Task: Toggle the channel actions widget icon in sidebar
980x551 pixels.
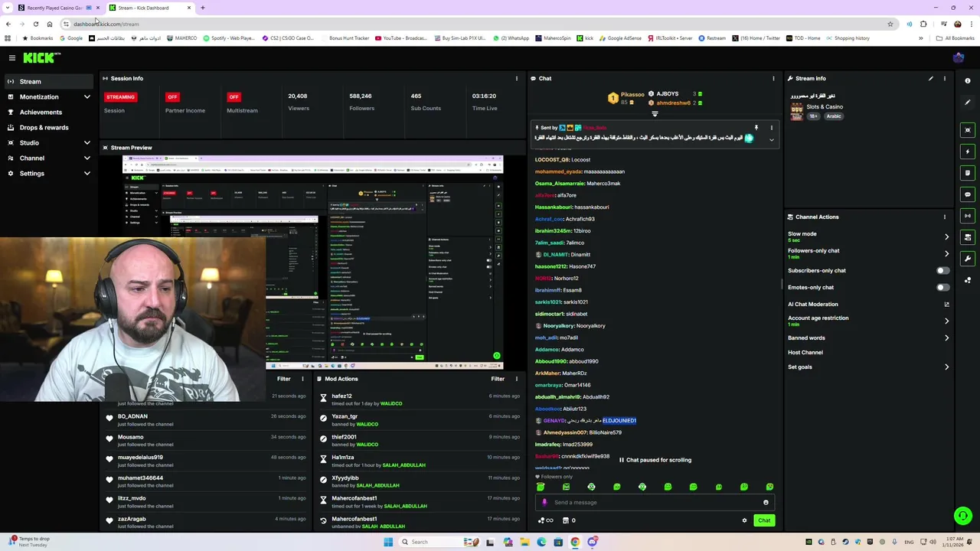Action: click(968, 237)
